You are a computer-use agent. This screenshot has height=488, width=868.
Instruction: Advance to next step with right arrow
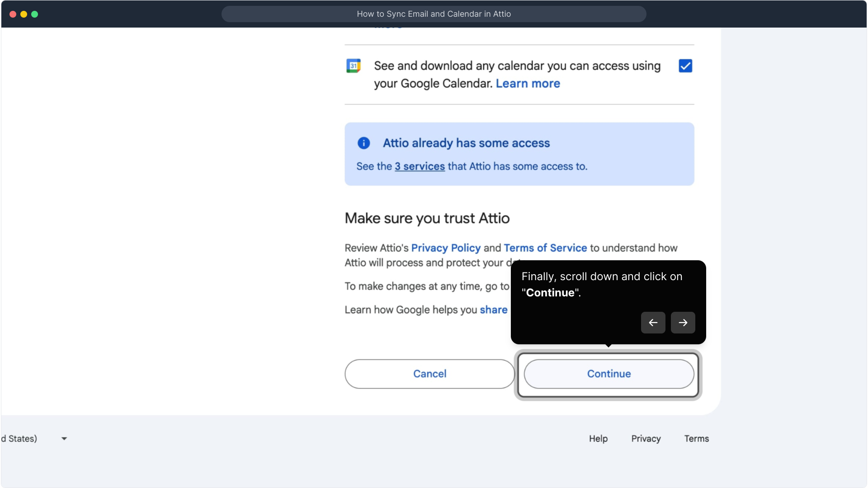683,323
